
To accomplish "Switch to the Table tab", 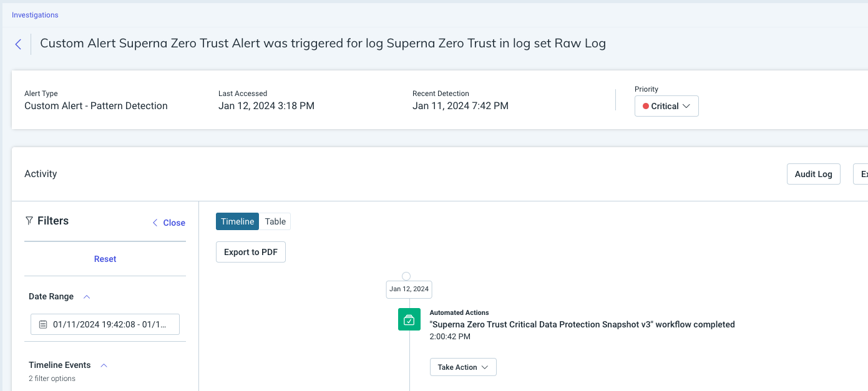I will coord(275,221).
